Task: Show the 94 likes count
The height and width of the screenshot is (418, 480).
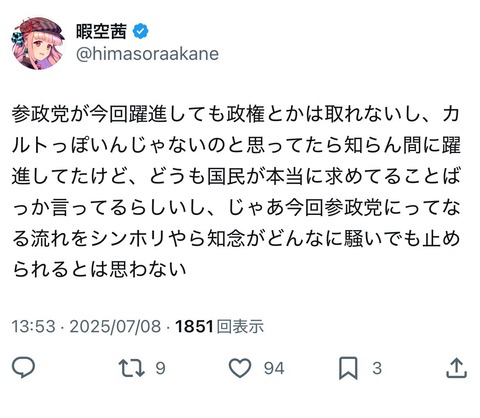Action: pyautogui.click(x=274, y=368)
